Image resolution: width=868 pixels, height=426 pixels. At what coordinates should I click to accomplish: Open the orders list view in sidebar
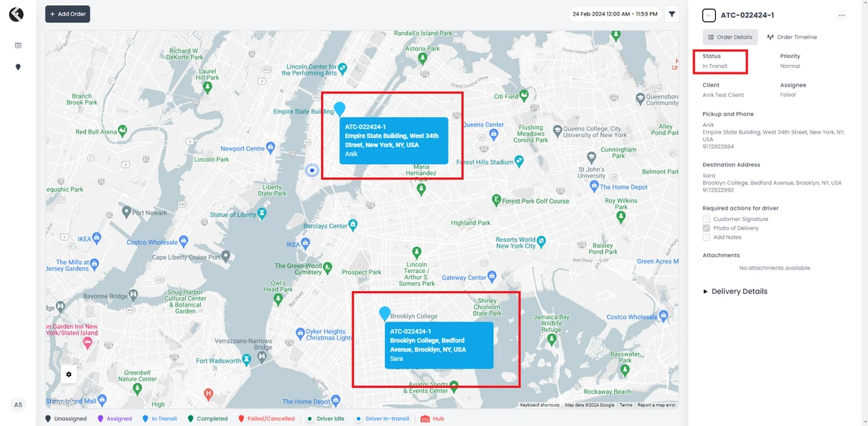18,46
